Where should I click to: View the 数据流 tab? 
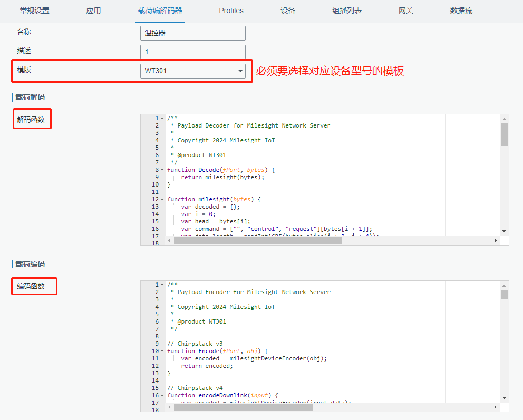click(x=461, y=11)
